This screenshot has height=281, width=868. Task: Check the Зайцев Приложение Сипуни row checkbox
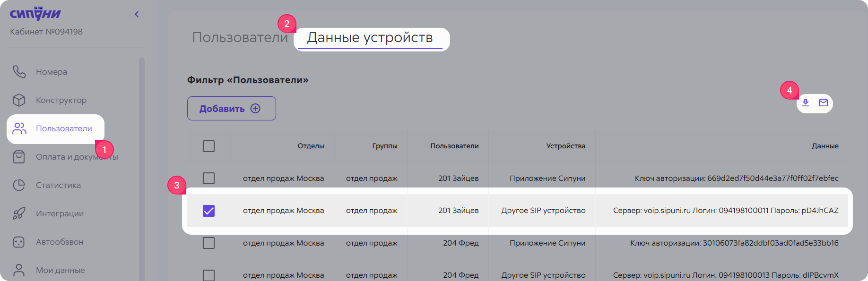click(x=208, y=178)
